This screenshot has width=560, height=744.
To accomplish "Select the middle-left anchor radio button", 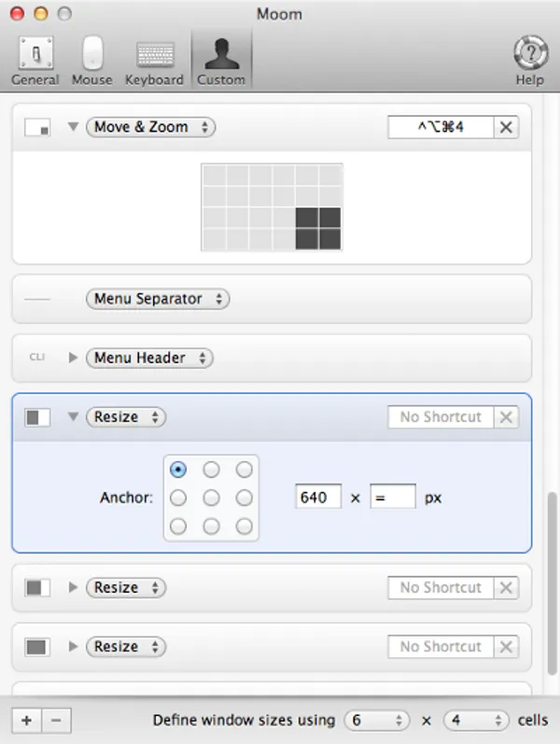I will point(178,498).
